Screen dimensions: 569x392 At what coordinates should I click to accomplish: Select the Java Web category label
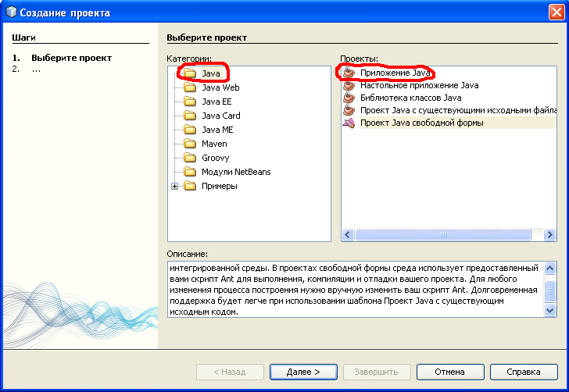point(220,87)
